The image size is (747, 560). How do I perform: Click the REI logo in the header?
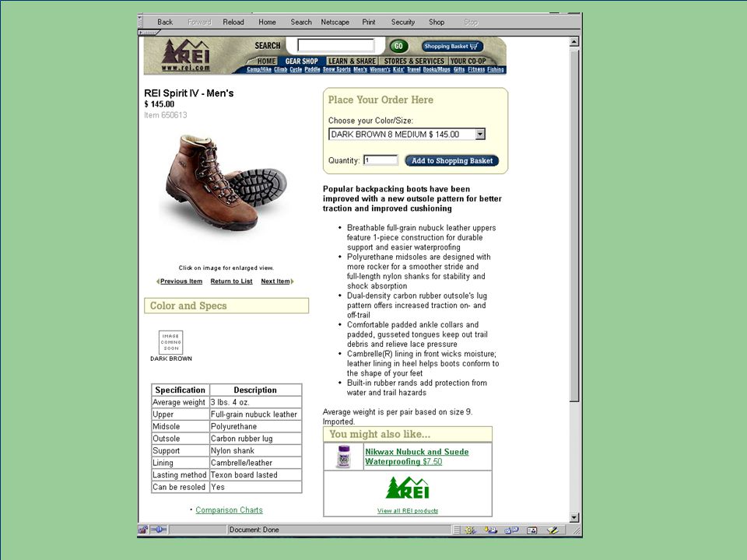coord(186,55)
